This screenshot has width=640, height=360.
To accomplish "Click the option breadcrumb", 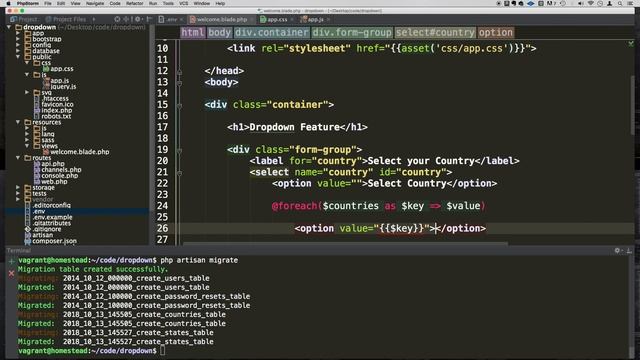I will [496, 32].
